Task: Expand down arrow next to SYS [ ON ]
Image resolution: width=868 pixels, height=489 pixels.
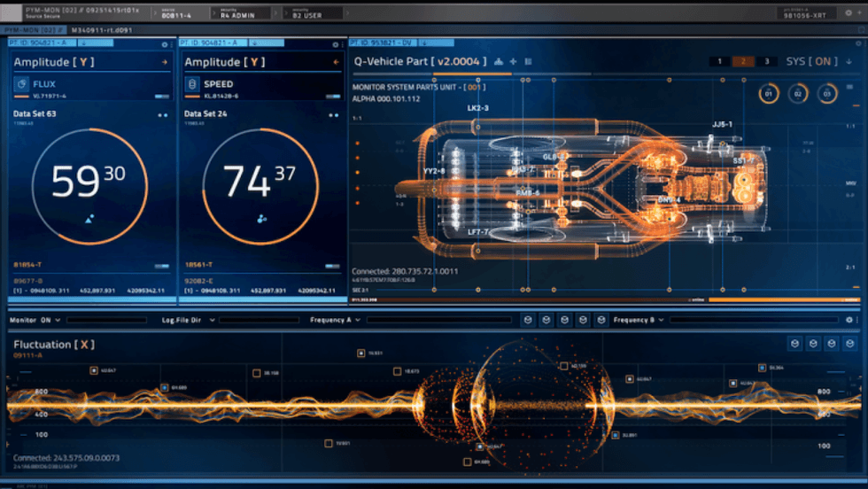Action: click(849, 61)
